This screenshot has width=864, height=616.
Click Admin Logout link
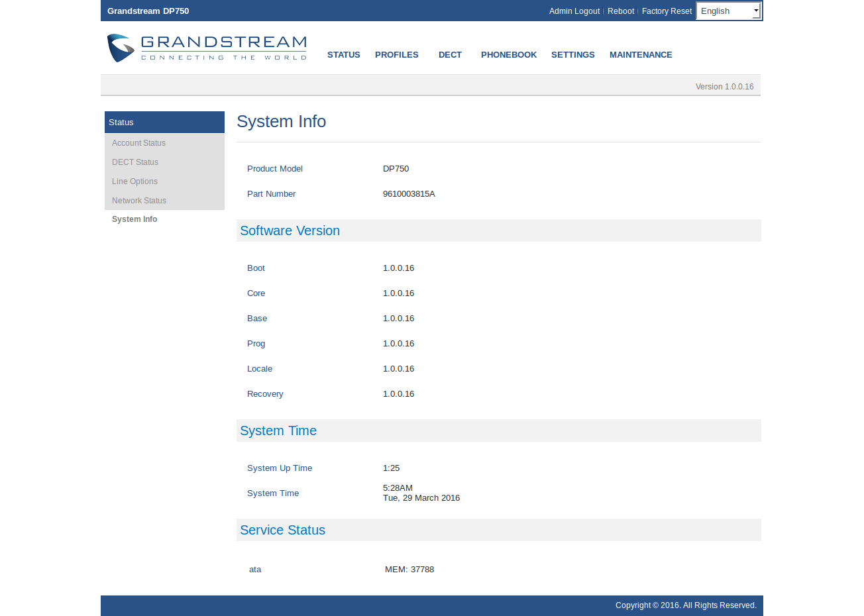tap(574, 11)
